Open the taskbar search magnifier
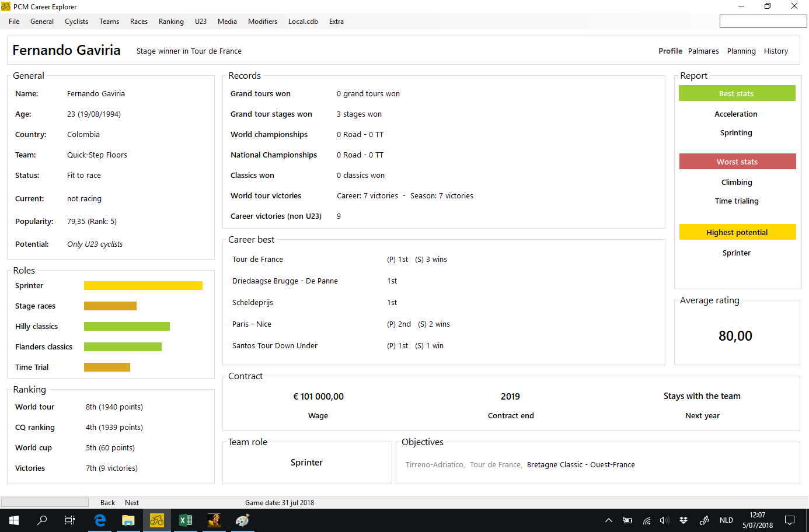This screenshot has width=809, height=532. (42, 520)
